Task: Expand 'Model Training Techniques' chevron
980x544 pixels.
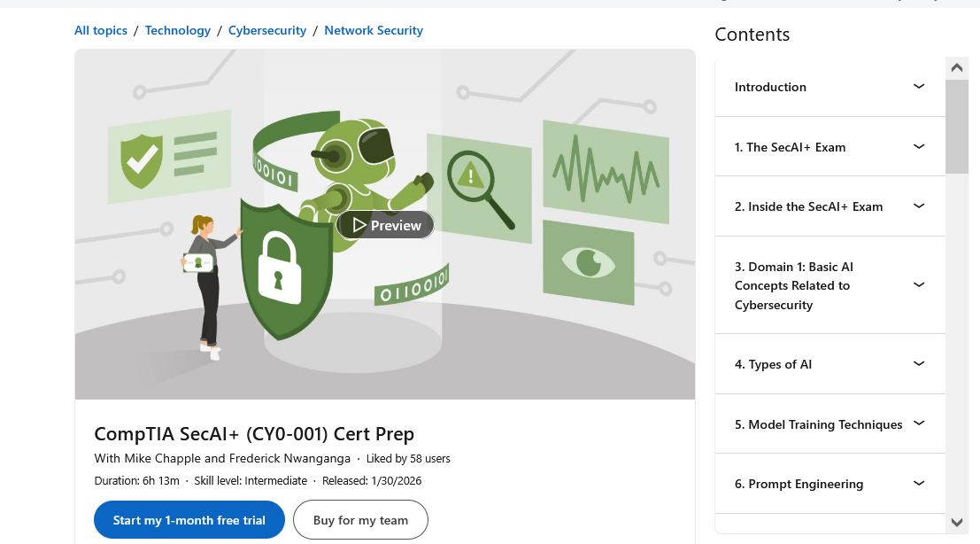Action: (x=919, y=424)
